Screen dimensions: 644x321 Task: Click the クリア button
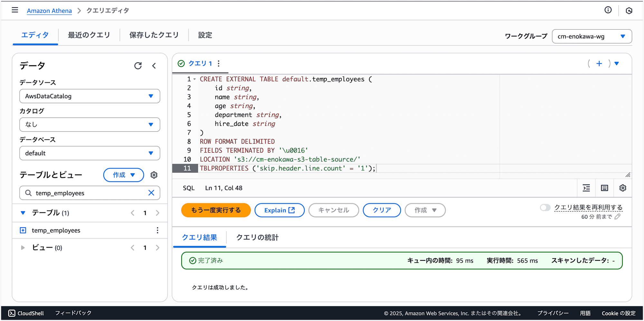[382, 210]
